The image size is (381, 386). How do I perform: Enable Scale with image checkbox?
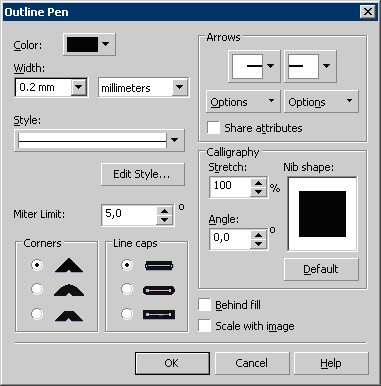[x=204, y=326]
